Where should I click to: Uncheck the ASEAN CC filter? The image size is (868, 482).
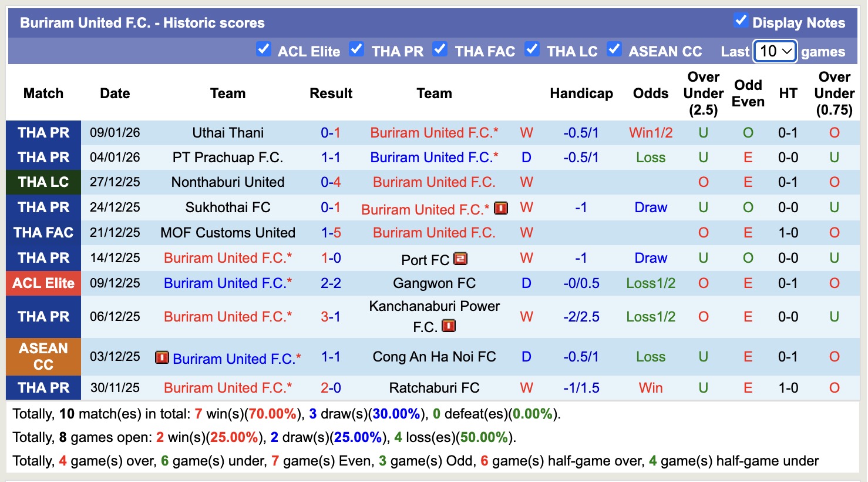(614, 50)
